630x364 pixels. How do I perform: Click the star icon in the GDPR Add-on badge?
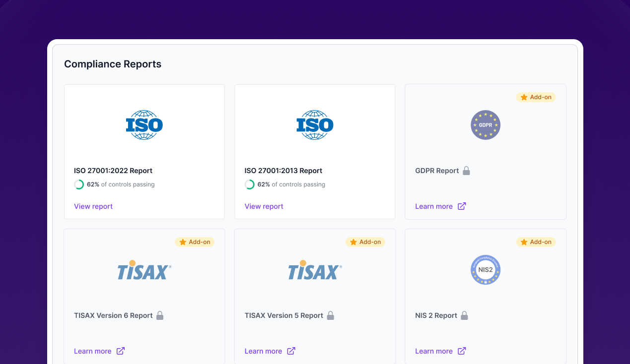pos(524,97)
